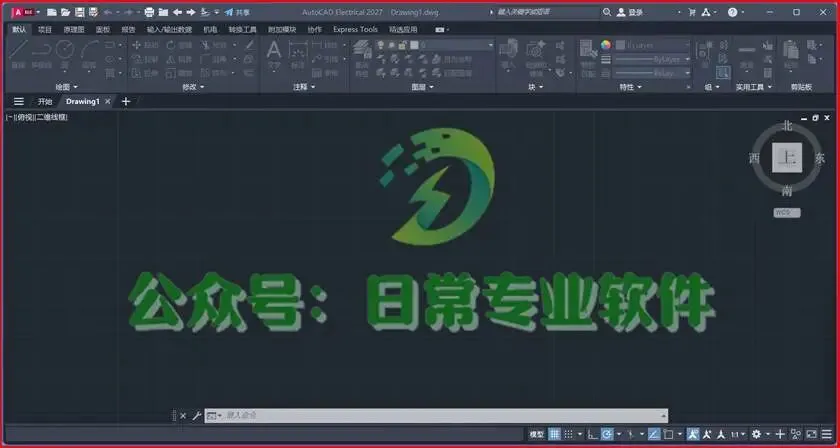Open the Help question mark icon

click(x=732, y=12)
